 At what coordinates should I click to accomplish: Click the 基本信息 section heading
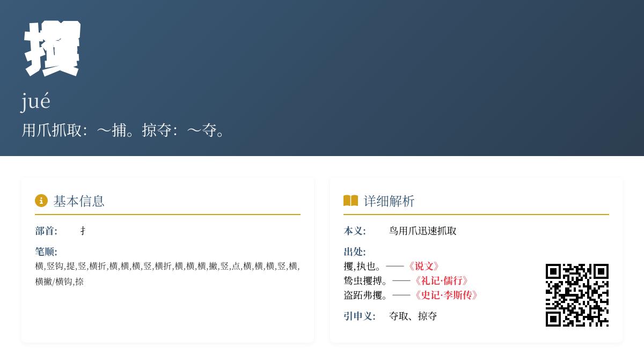79,201
